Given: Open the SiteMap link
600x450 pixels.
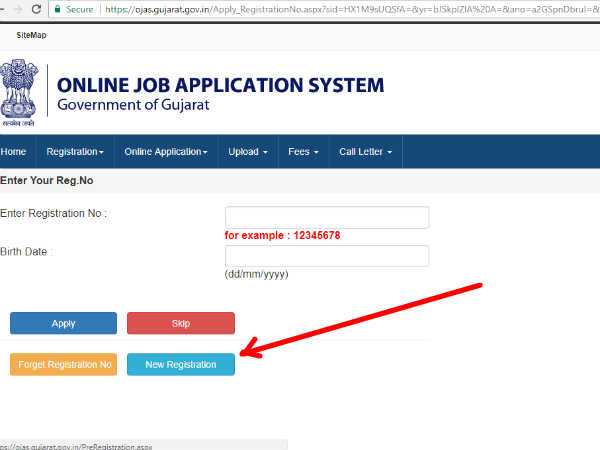Looking at the screenshot, I should [31, 35].
